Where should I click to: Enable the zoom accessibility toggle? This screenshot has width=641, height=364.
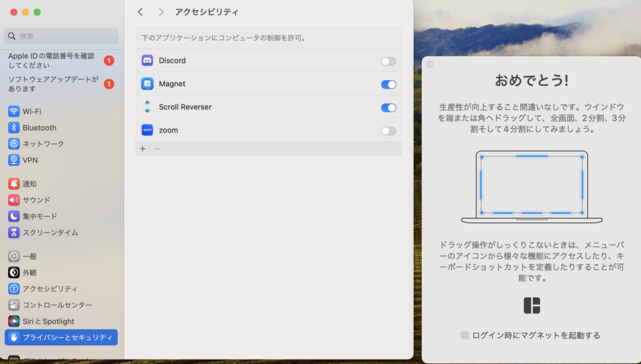(388, 131)
